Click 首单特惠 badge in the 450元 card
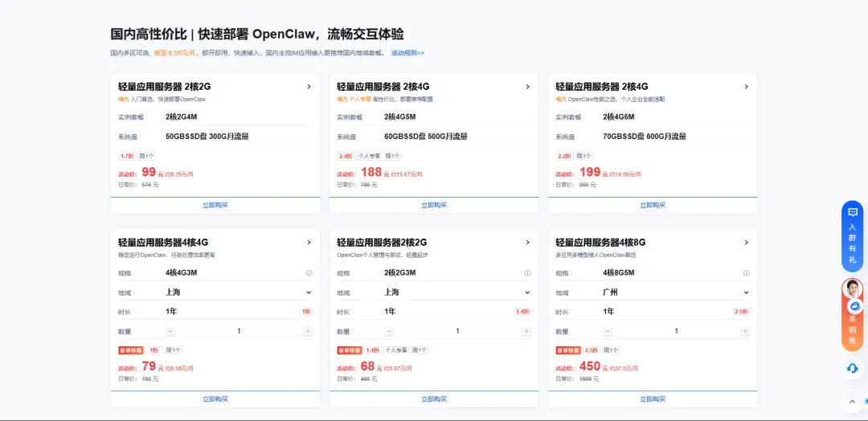This screenshot has width=868, height=421. 568,350
